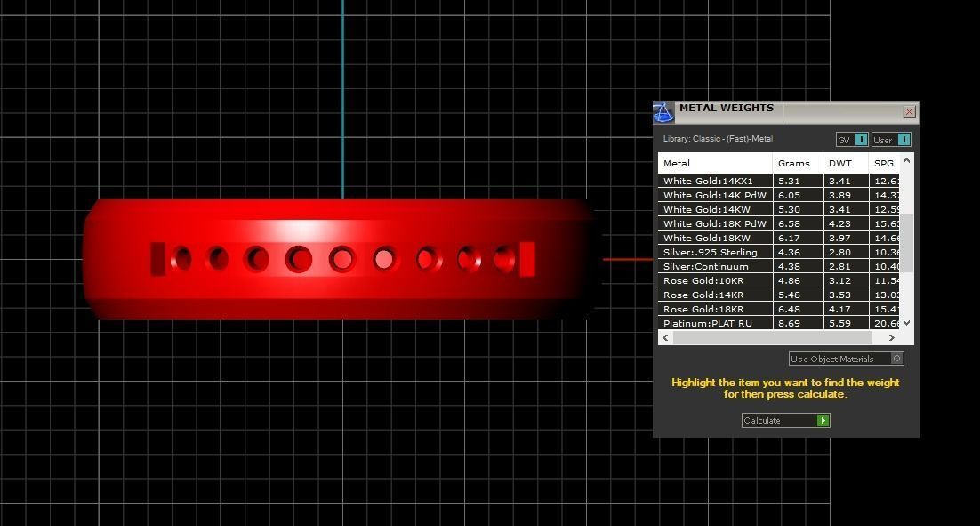Click the 4.23 DWT cell
This screenshot has width=980, height=526.
pyautogui.click(x=847, y=224)
